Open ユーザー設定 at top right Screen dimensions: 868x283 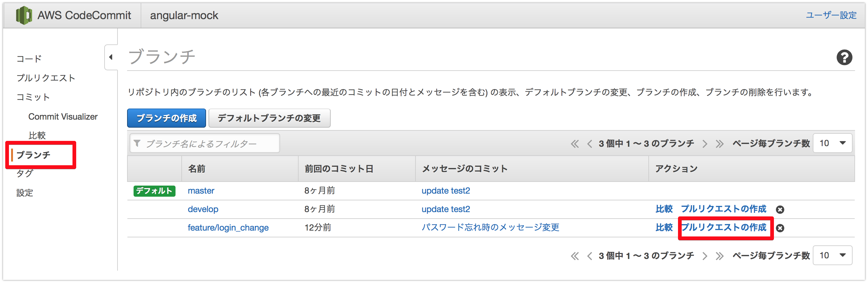pyautogui.click(x=831, y=15)
